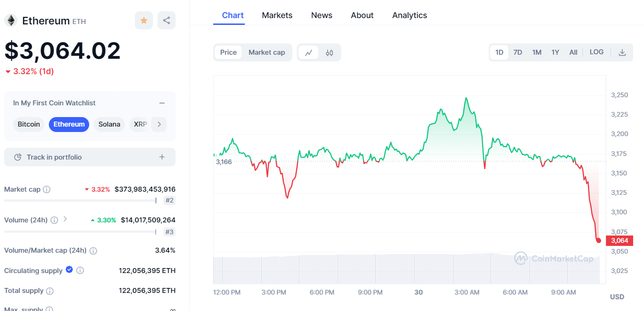Click the $3,064.02 price text

click(62, 51)
